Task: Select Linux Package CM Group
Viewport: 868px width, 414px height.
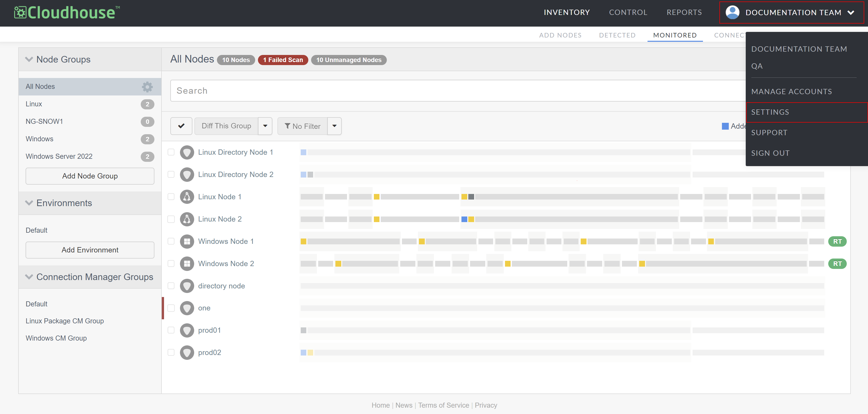Action: coord(65,321)
